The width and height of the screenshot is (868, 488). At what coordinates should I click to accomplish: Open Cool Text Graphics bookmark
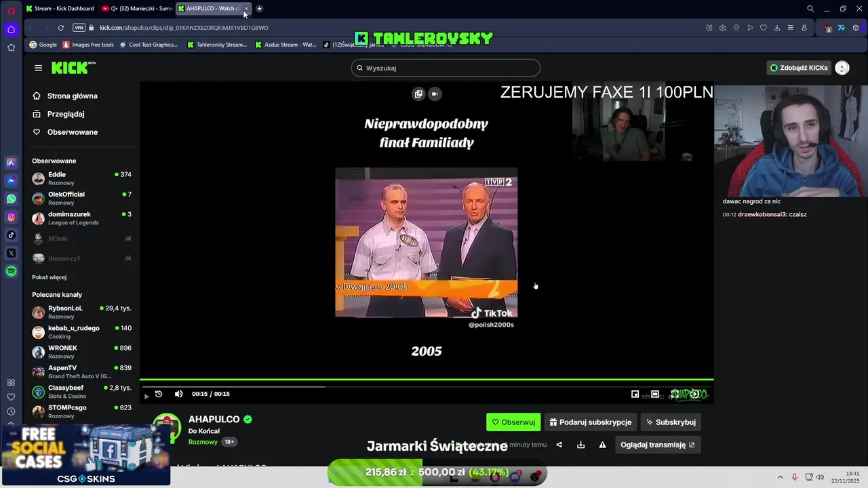(148, 45)
